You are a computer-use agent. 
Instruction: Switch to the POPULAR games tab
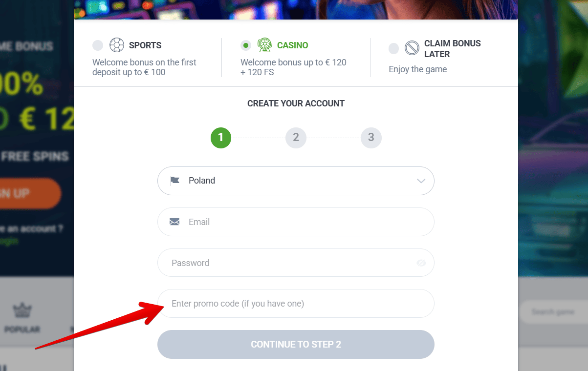point(22,317)
